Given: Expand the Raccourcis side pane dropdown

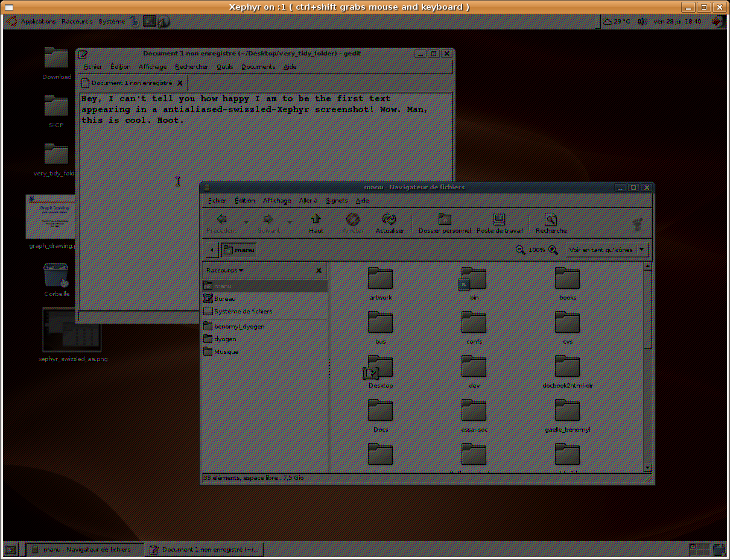Looking at the screenshot, I should [224, 271].
